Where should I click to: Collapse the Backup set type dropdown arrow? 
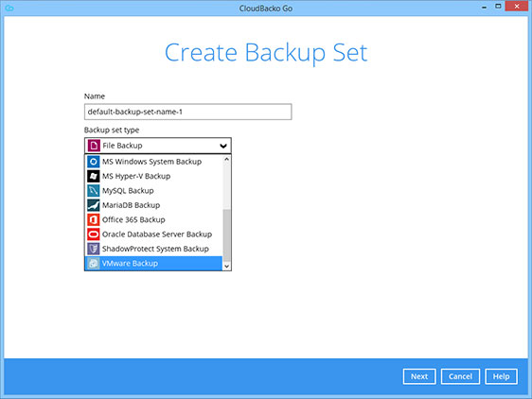[223, 147]
